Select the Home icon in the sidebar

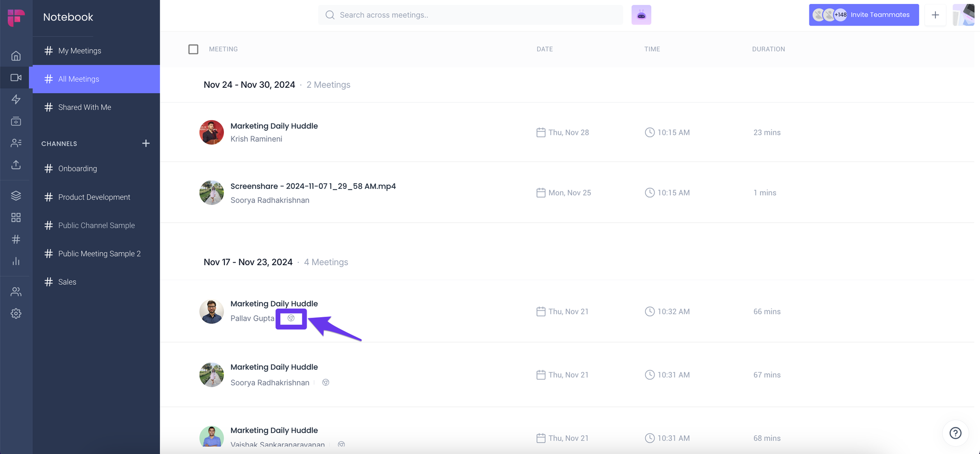(16, 56)
